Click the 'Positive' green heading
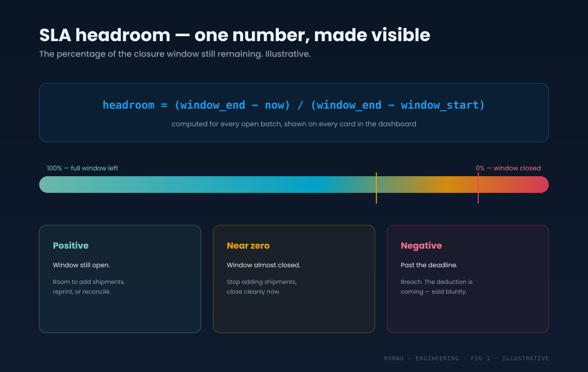This screenshot has height=372, width=588. click(71, 246)
